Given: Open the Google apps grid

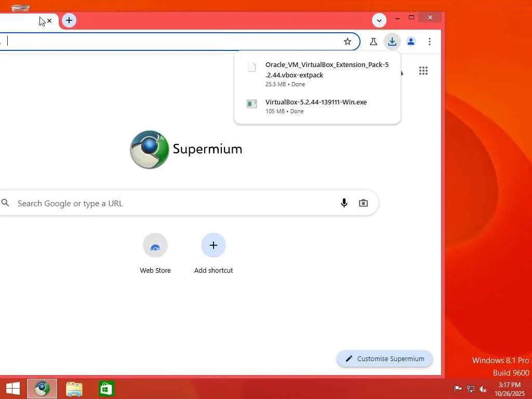Looking at the screenshot, I should (423, 71).
